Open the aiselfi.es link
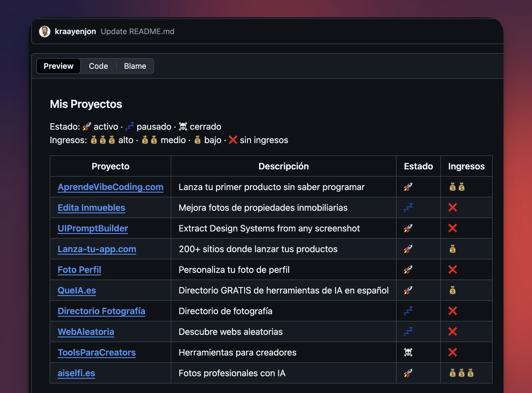532x393 pixels. pos(76,373)
